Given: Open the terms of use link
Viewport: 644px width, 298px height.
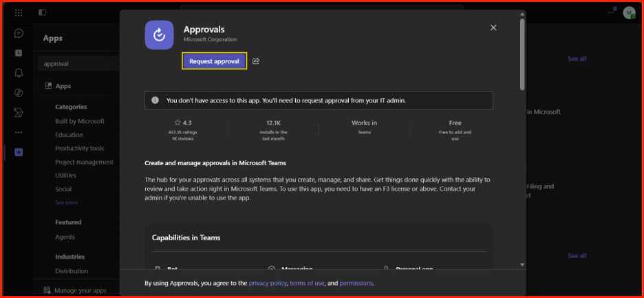Looking at the screenshot, I should click(x=308, y=283).
